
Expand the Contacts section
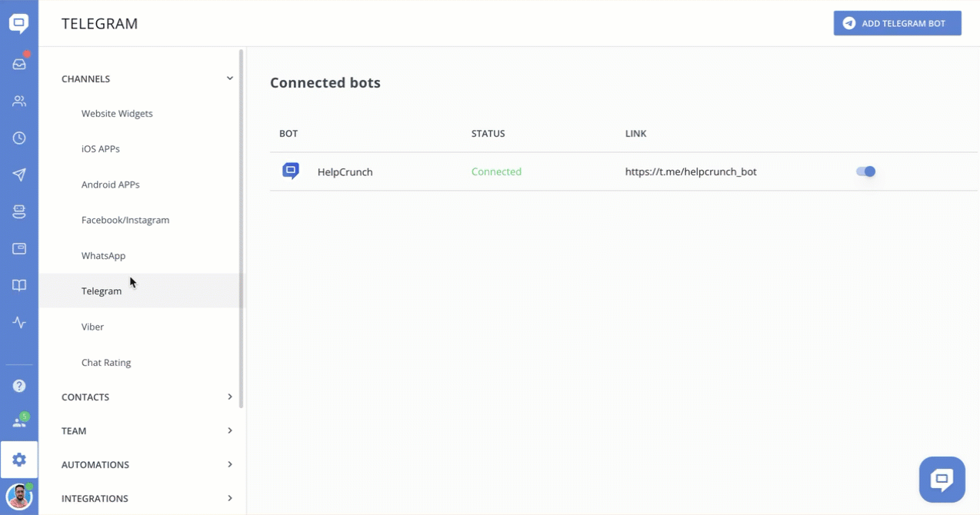tap(229, 397)
